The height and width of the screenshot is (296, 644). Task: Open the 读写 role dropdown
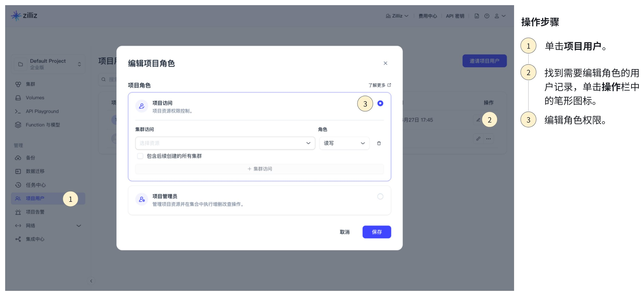[x=344, y=143]
